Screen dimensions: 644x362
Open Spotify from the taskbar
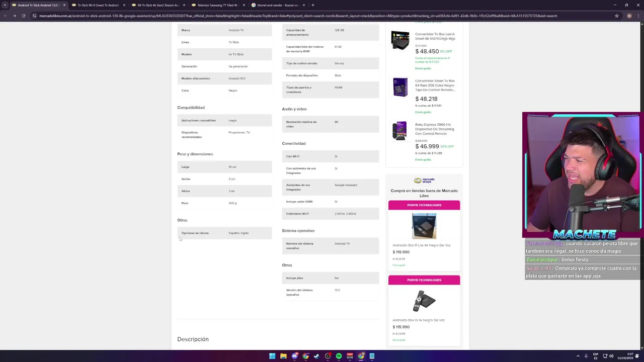click(x=339, y=356)
